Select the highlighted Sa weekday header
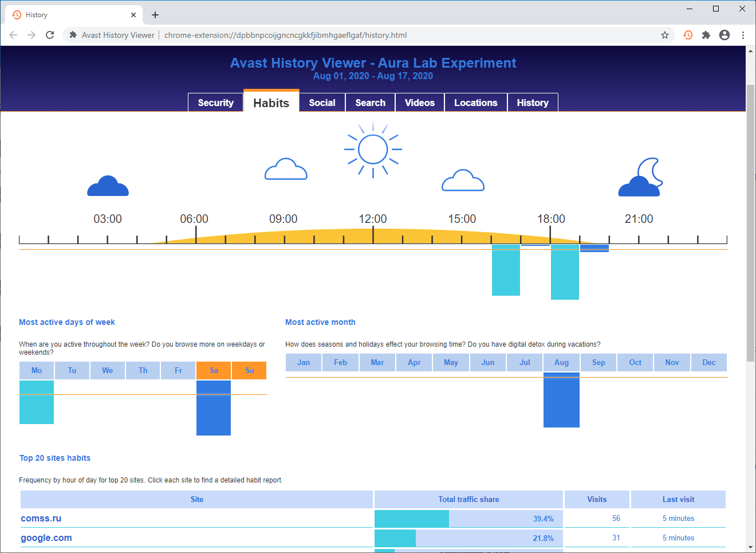 click(214, 370)
